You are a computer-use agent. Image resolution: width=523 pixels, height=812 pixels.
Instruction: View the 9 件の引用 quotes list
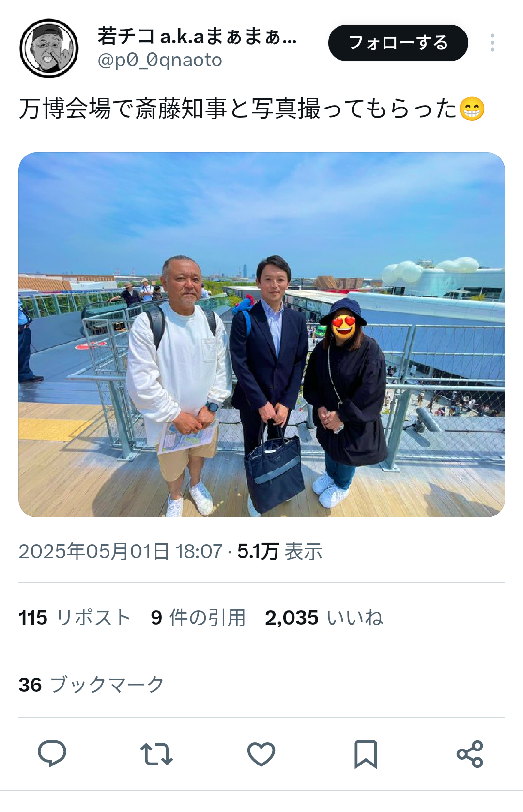pos(198,618)
